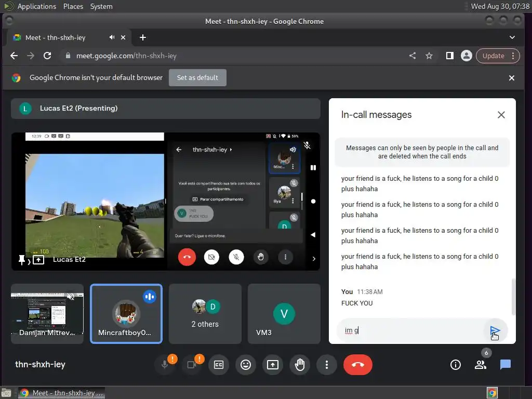Viewport: 532px width, 399px height.
Task: Click the thn-shxh-iey meeting code label
Action: [40, 365]
